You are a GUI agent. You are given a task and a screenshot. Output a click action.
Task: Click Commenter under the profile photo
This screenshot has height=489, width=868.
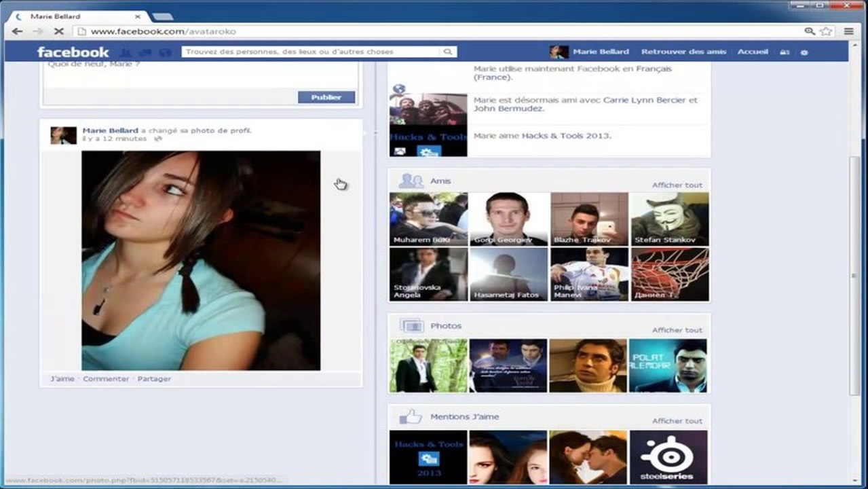(x=106, y=379)
